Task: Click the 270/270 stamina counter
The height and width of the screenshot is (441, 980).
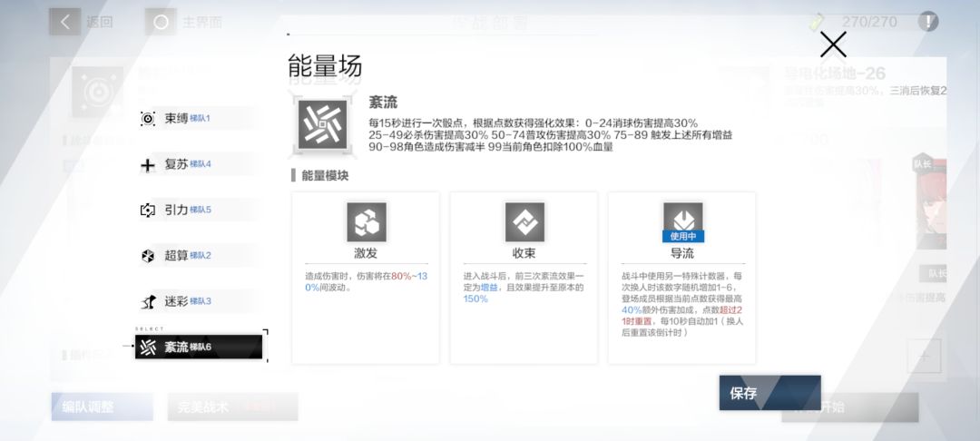Action: click(869, 23)
